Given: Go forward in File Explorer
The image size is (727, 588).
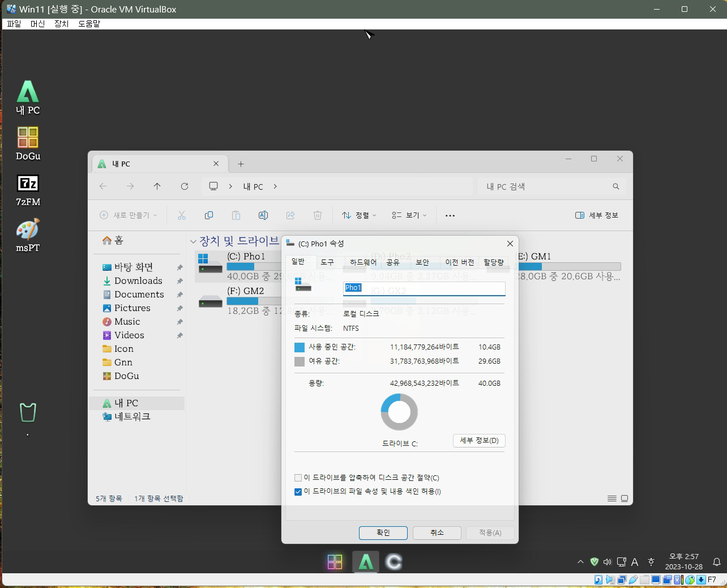Looking at the screenshot, I should click(x=130, y=186).
